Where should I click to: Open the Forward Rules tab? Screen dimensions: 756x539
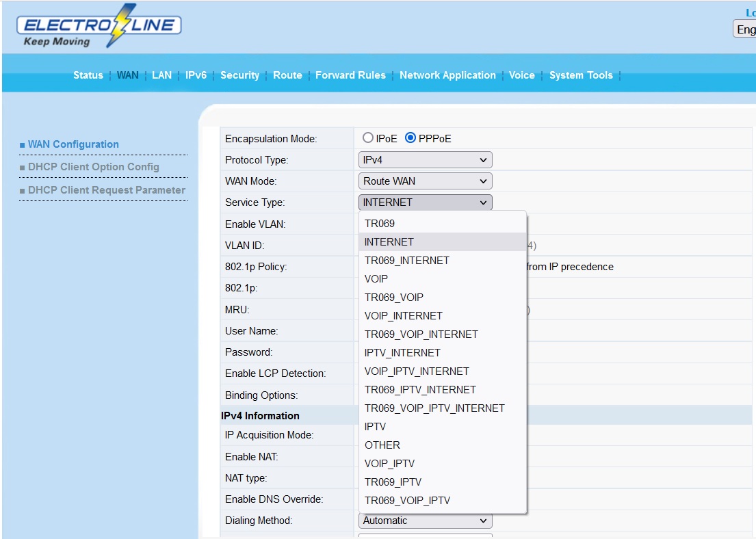(350, 75)
